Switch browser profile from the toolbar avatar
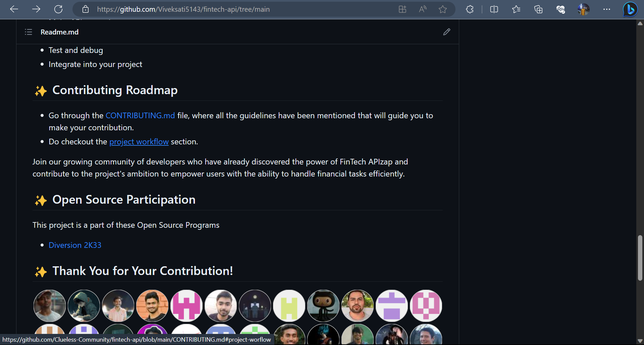The image size is (644, 345). pyautogui.click(x=584, y=9)
